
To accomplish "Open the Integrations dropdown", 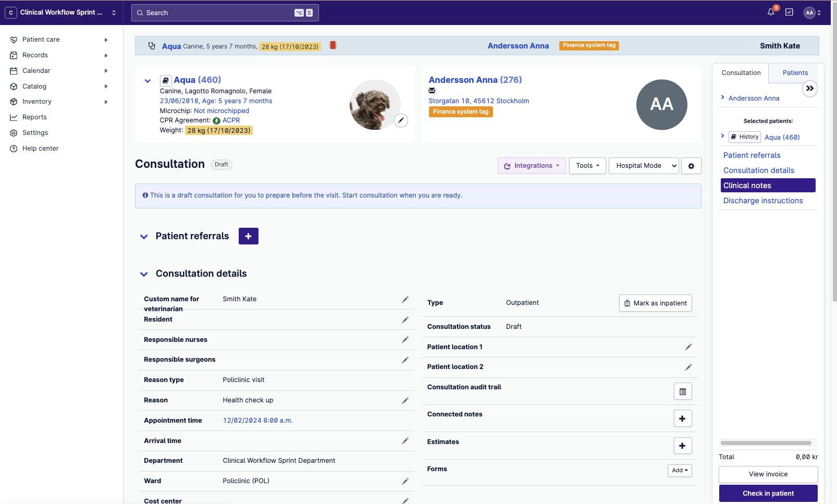I will pyautogui.click(x=531, y=166).
